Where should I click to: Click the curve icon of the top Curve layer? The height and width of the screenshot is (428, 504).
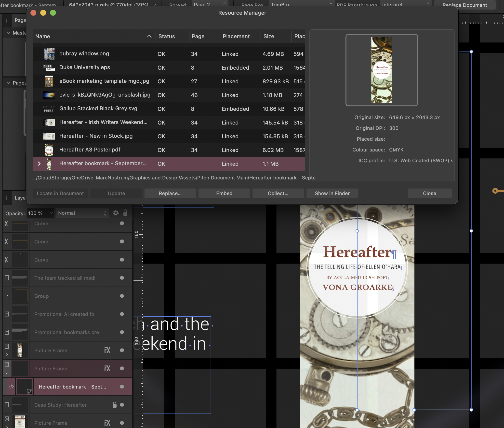pos(7,223)
